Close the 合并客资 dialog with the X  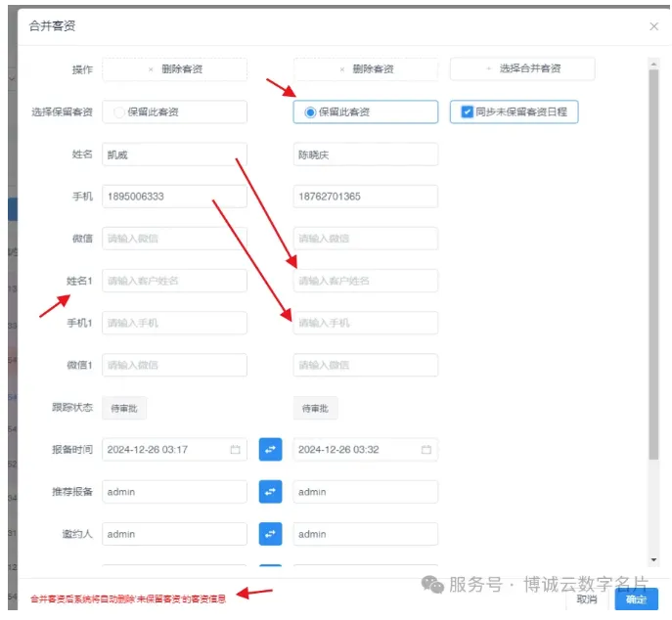tap(653, 26)
